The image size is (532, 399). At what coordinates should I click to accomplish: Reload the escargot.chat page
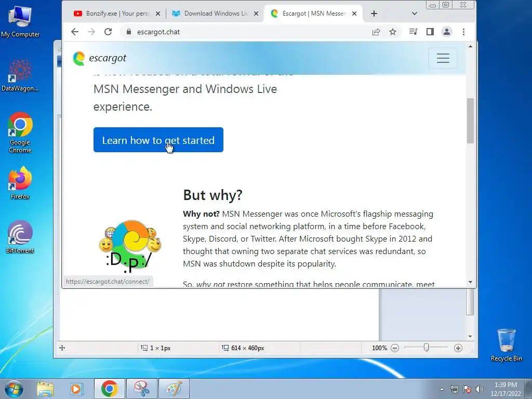point(108,32)
